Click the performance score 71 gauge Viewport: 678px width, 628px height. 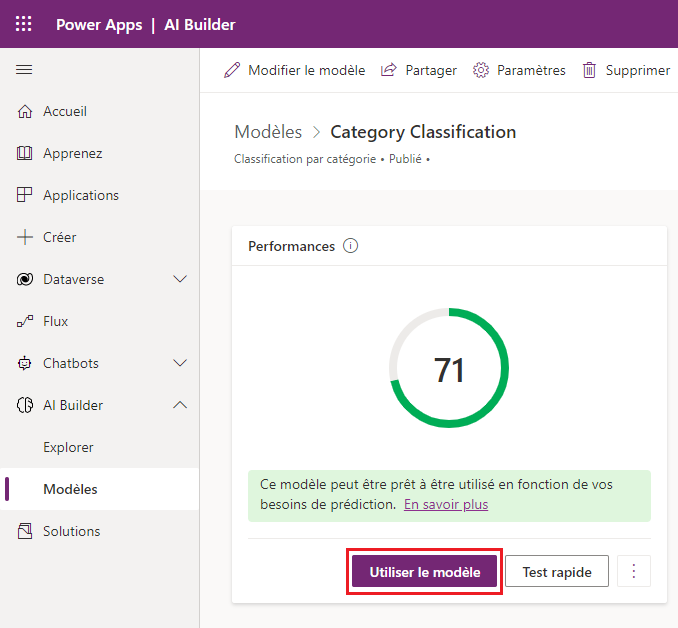tap(449, 368)
